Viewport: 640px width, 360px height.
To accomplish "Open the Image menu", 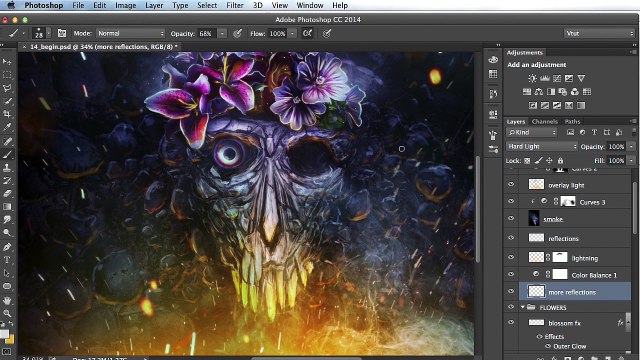I will point(126,5).
